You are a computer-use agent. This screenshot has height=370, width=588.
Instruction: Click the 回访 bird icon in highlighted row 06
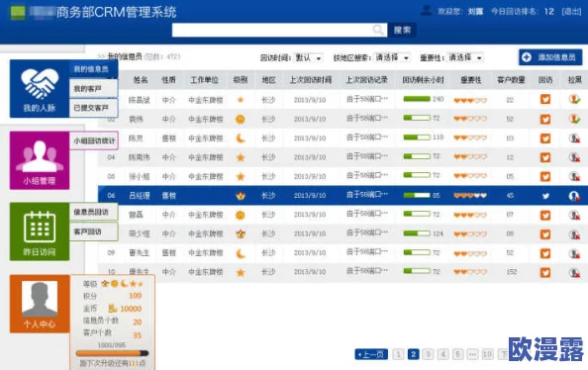pyautogui.click(x=545, y=196)
